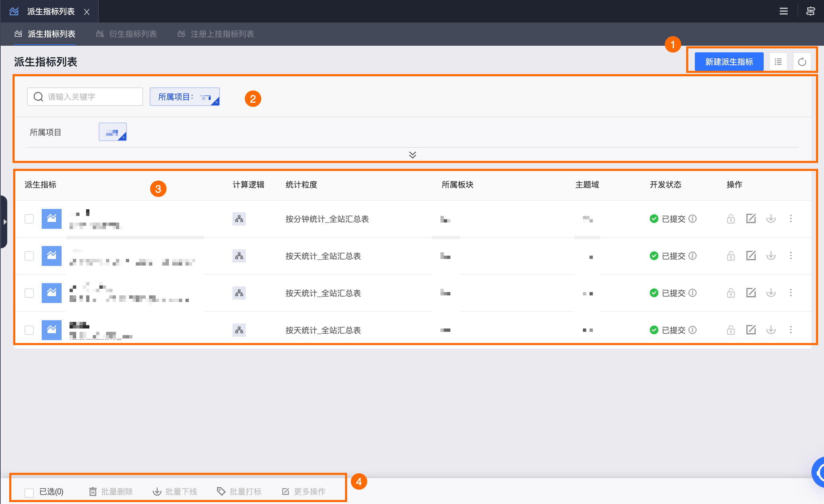Open more actions menu in first row
The width and height of the screenshot is (824, 504).
pos(791,219)
